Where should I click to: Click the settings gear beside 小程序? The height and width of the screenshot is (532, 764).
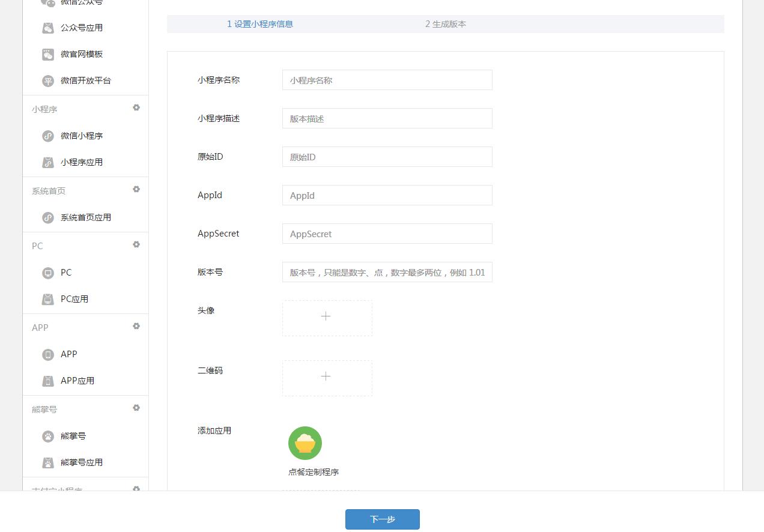click(136, 107)
